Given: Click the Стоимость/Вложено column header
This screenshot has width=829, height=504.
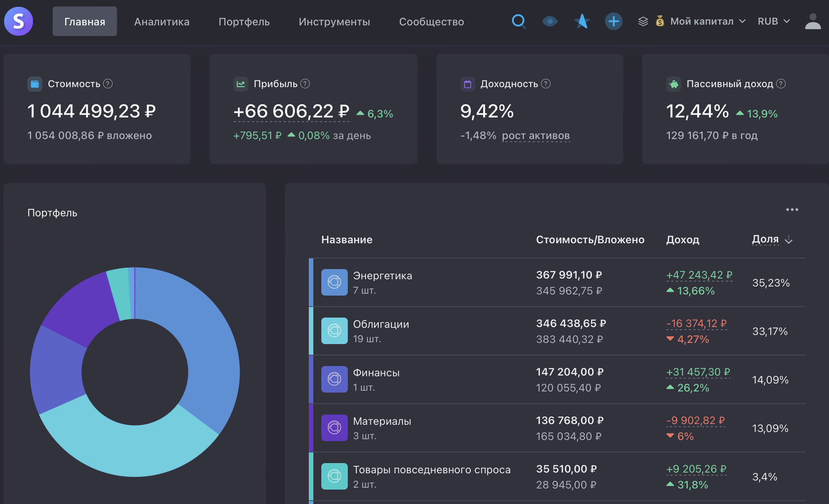Looking at the screenshot, I should point(590,240).
